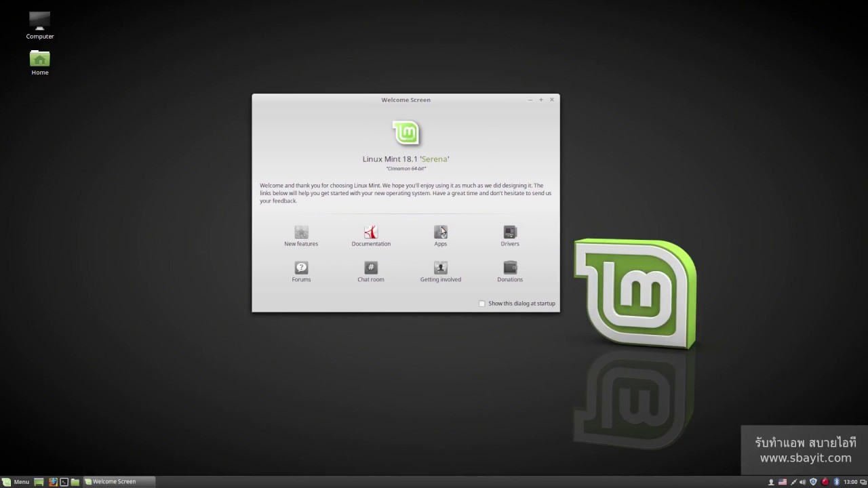The height and width of the screenshot is (488, 868).
Task: Click the "Cinnamon 64-bit" edition text
Action: coord(406,169)
